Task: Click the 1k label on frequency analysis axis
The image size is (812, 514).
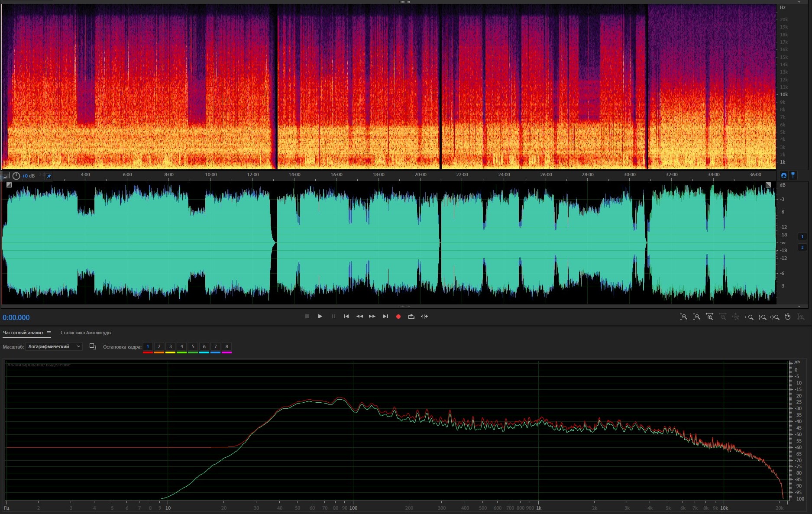Action: click(538, 508)
